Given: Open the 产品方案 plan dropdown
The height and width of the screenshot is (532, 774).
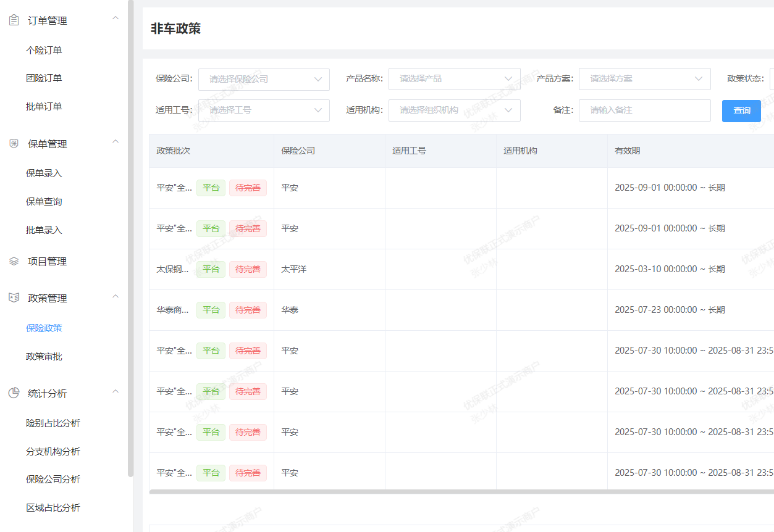Looking at the screenshot, I should (644, 79).
